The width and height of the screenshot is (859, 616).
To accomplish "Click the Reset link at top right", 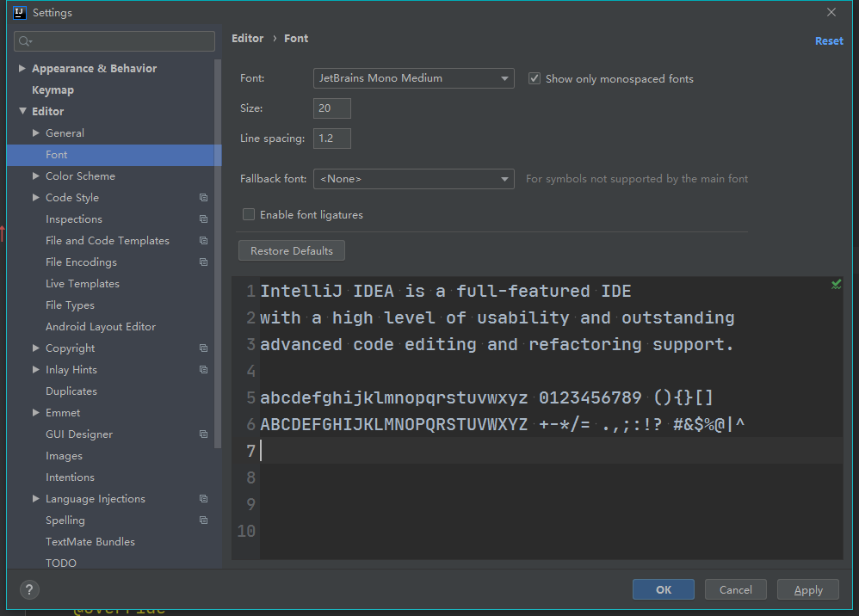I will (x=828, y=40).
